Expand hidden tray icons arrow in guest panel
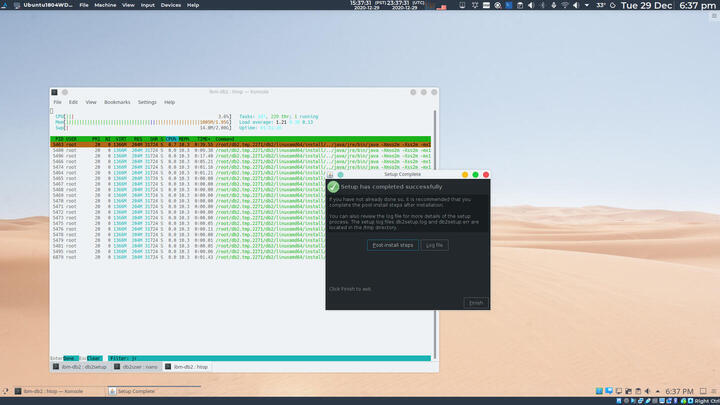This screenshot has width=720, height=405. (658, 391)
